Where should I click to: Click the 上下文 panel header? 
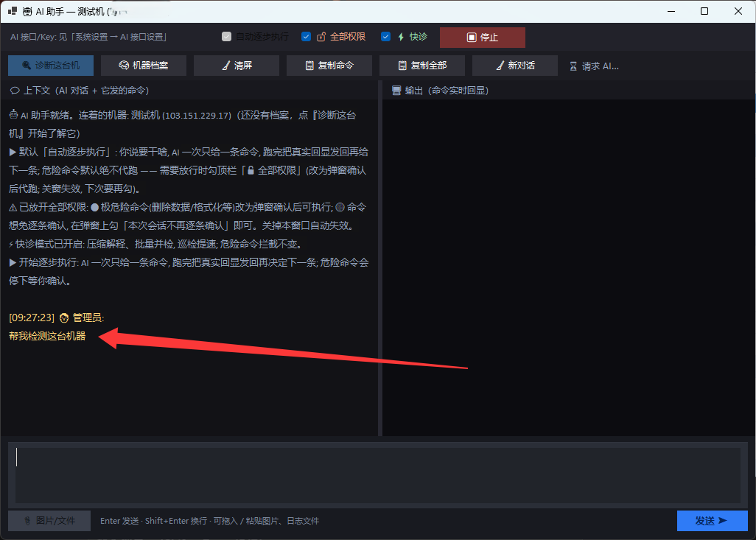[x=80, y=91]
